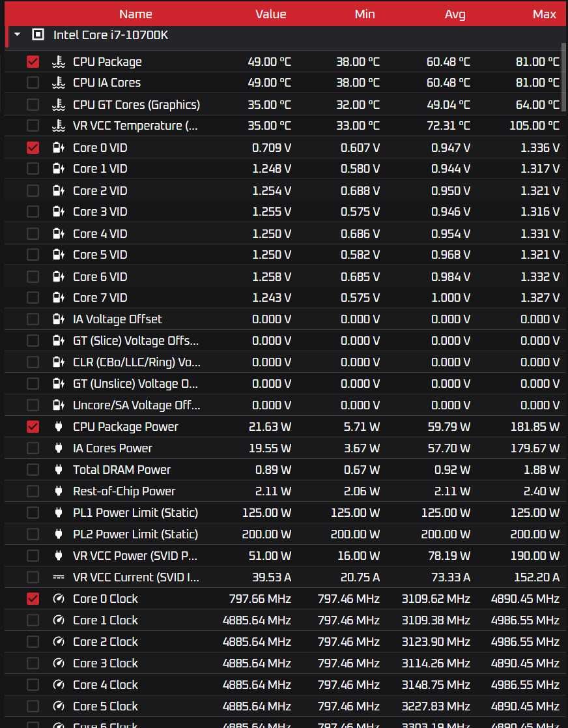
Task: Click the CLR (CBo/LLC/Ring) Voltage row label
Action: pos(137,362)
